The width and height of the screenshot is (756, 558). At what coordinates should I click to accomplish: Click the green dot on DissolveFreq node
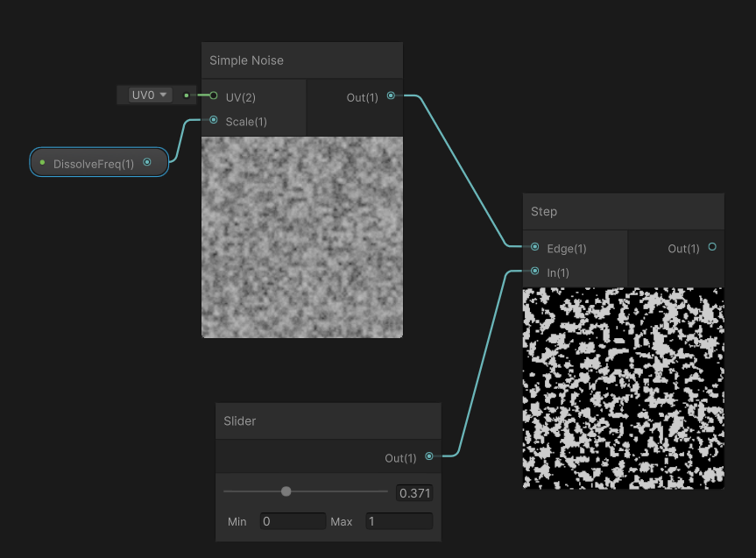point(42,163)
